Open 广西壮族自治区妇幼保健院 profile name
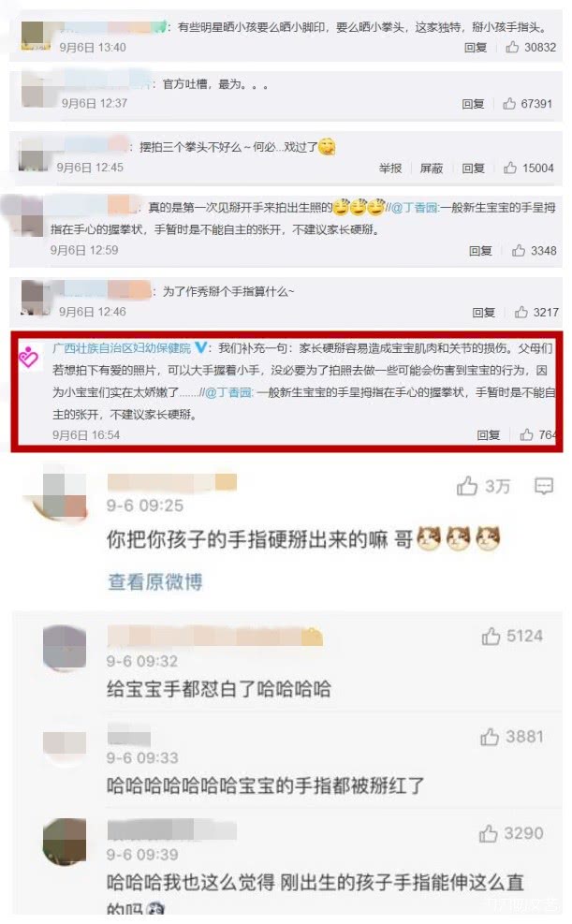This screenshot has width=572, height=924. coord(122,348)
